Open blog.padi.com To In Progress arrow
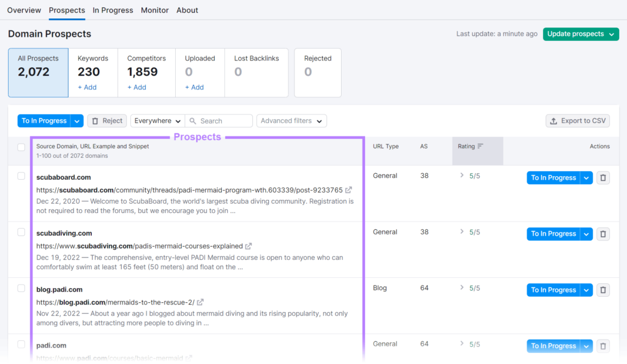The image size is (627, 364). click(586, 290)
